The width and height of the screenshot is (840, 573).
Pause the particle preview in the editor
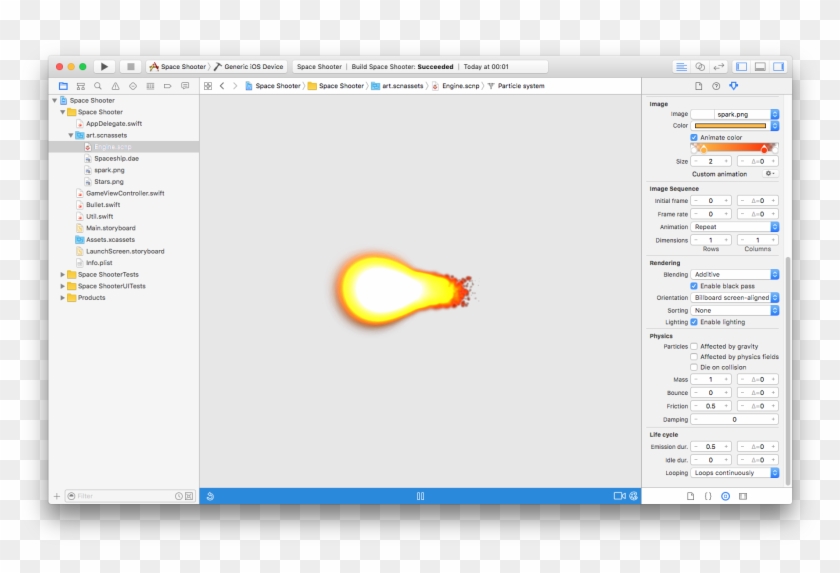click(420, 496)
